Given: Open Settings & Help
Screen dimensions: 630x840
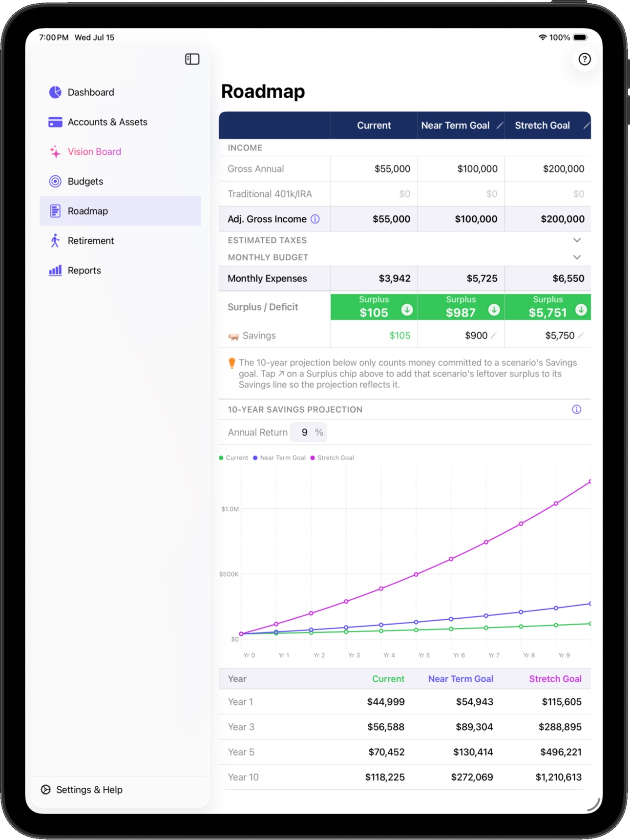Looking at the screenshot, I should pyautogui.click(x=82, y=790).
